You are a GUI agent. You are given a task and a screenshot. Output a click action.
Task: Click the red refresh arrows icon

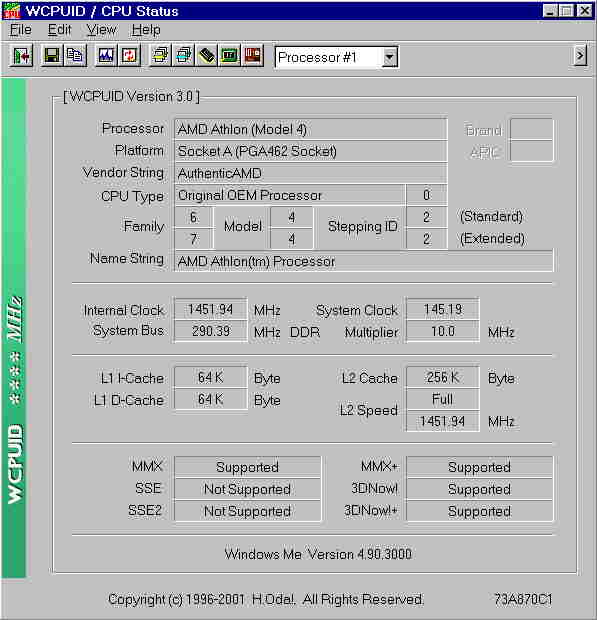129,56
